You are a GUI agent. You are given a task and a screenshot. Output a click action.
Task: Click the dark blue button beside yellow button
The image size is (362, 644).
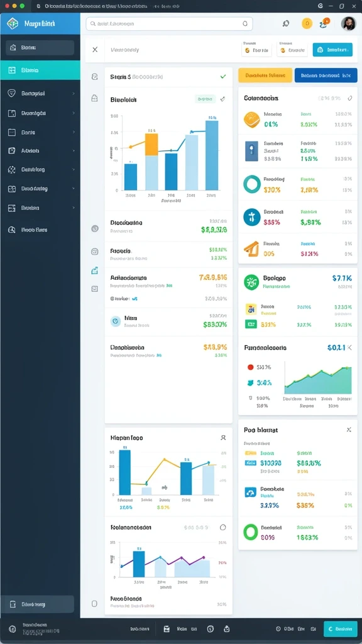[x=326, y=75]
